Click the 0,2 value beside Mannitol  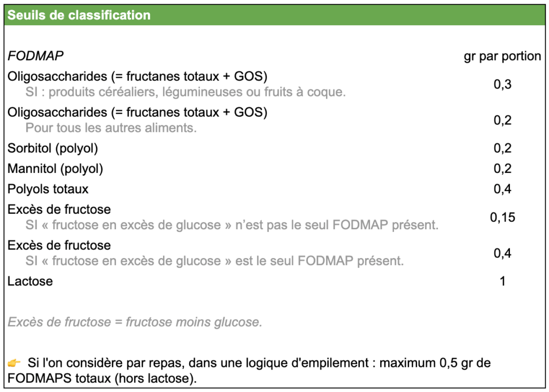point(502,169)
